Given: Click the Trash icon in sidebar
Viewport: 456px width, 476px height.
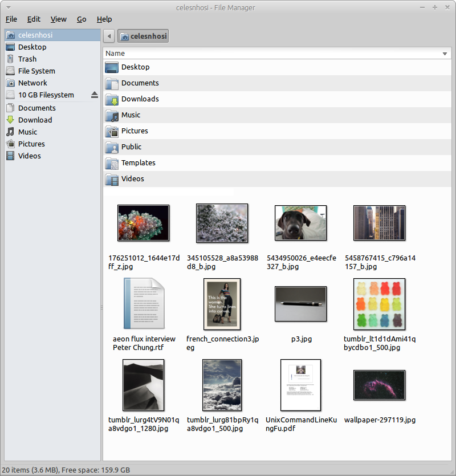Looking at the screenshot, I should coord(10,59).
